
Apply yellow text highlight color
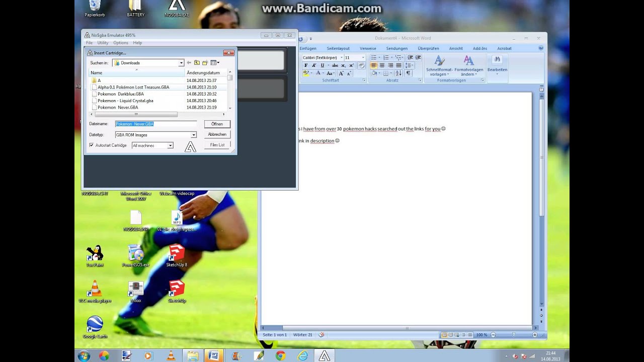(x=306, y=73)
